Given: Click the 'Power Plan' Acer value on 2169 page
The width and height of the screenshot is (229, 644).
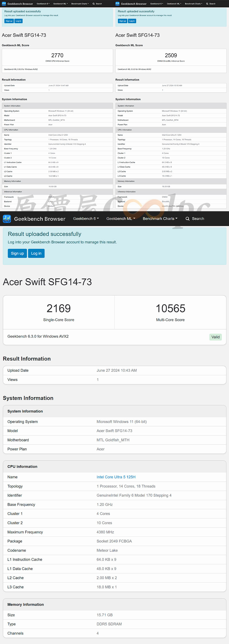Looking at the screenshot, I should 101,449.
